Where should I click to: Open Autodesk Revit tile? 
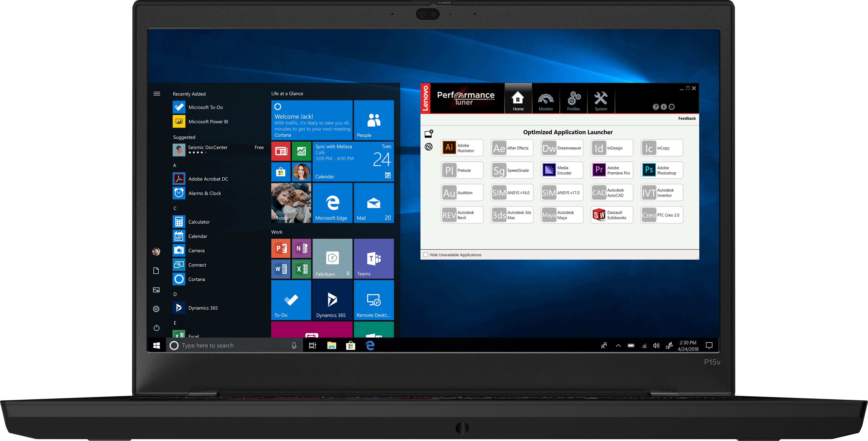click(462, 215)
